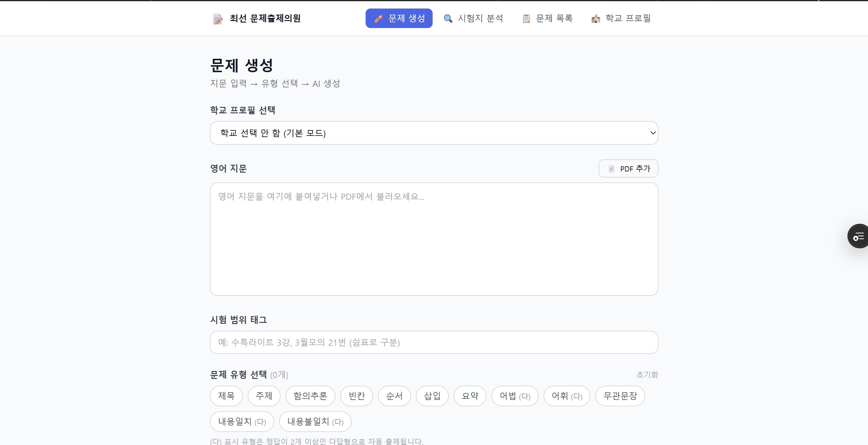The height and width of the screenshot is (445, 868).
Task: Focus the 영어 지문 text area
Action: click(434, 239)
